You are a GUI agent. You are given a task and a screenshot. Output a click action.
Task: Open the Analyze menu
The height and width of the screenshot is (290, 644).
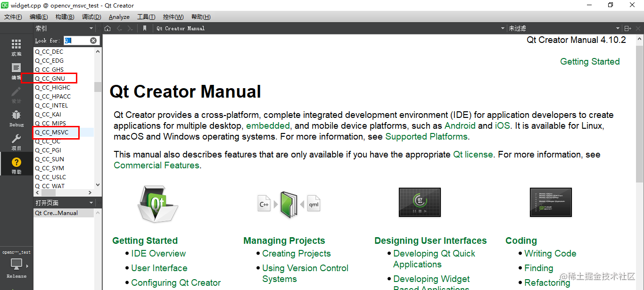tap(119, 17)
